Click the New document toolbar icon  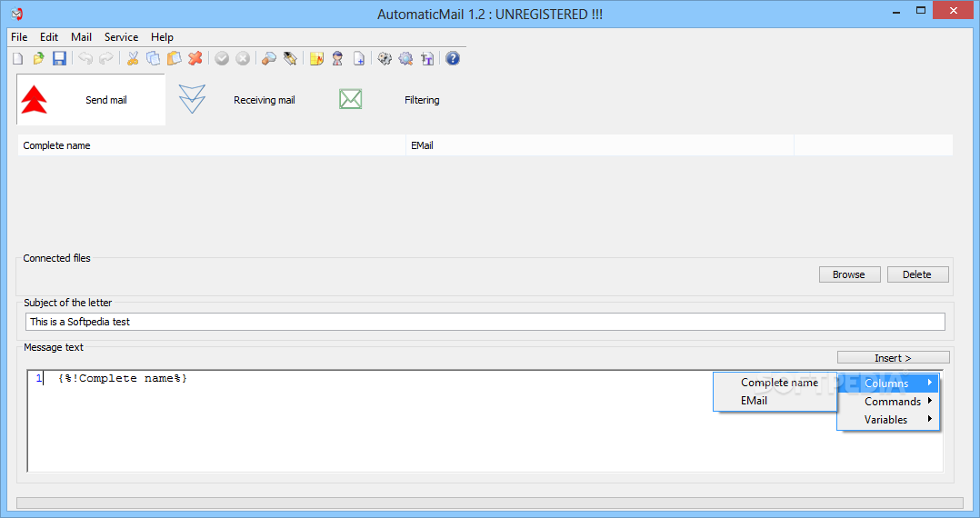click(18, 59)
